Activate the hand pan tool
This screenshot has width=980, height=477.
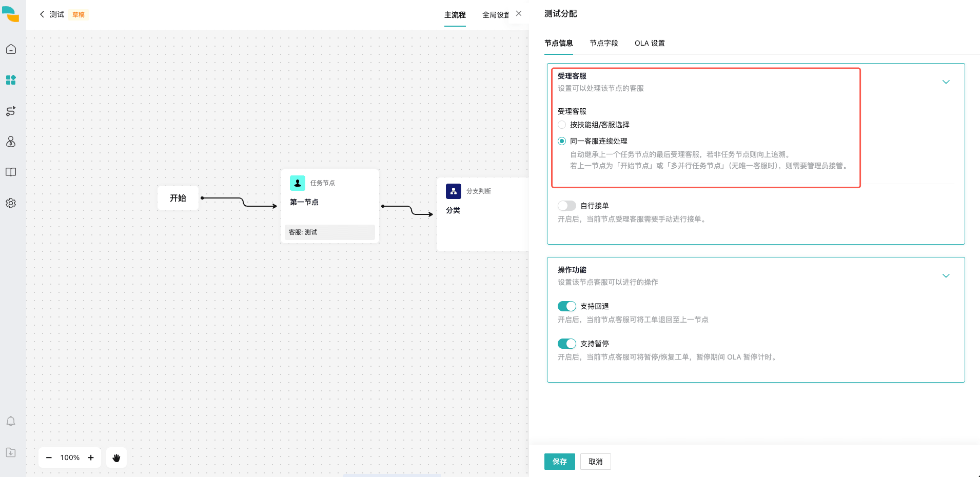pyautogui.click(x=116, y=458)
